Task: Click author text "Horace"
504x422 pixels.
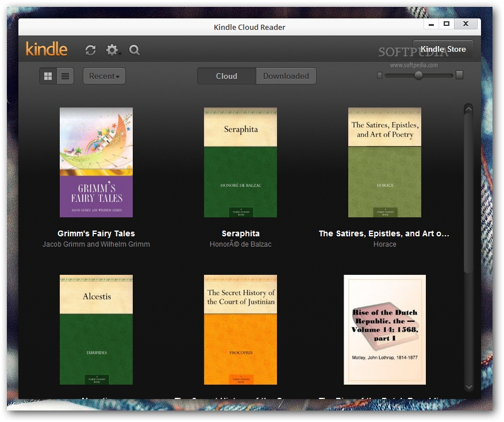Action: pos(384,244)
